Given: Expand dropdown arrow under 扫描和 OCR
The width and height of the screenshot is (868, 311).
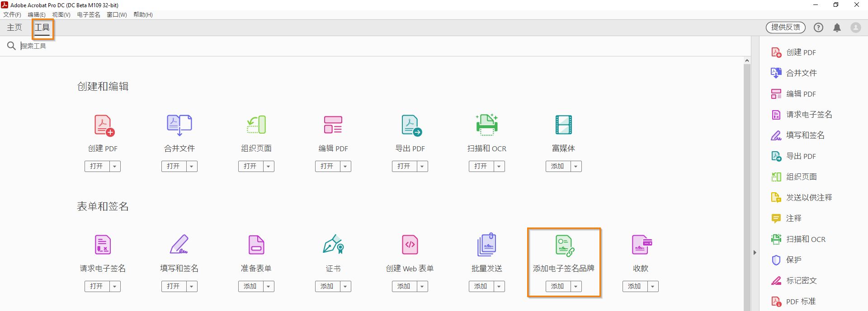Looking at the screenshot, I should 499,167.
